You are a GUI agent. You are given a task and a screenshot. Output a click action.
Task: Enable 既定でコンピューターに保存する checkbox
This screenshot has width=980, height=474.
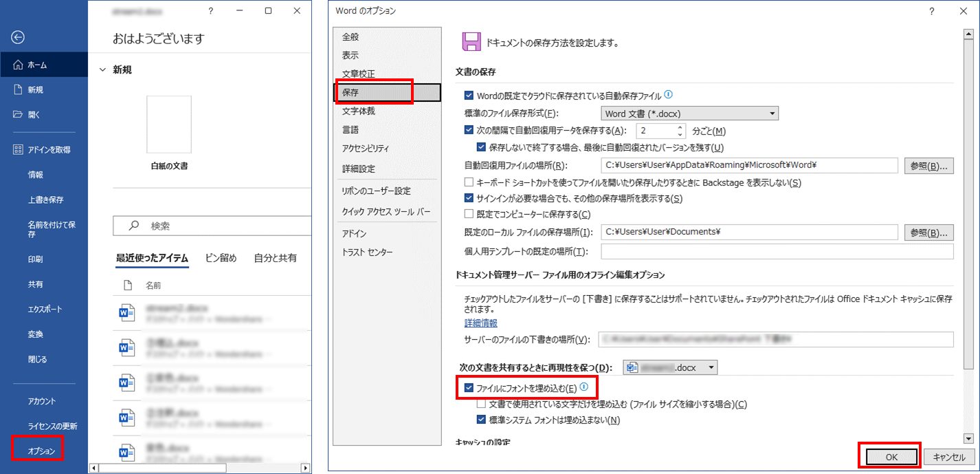469,214
